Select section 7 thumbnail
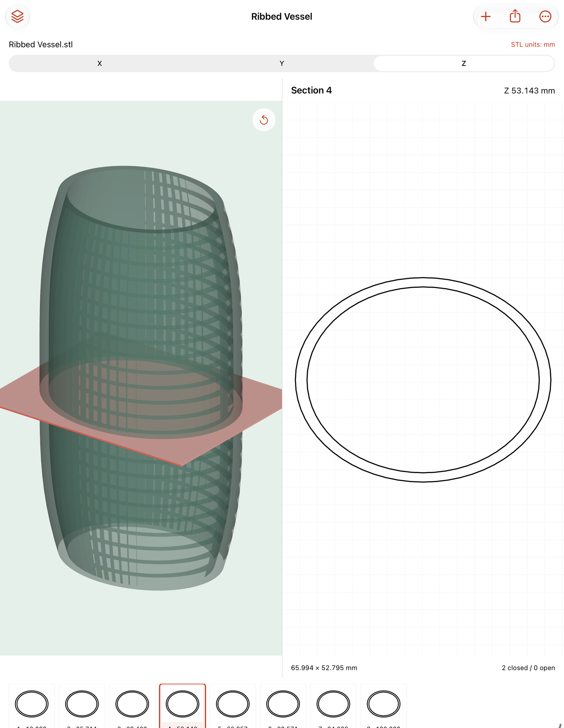The height and width of the screenshot is (728, 564). [333, 706]
